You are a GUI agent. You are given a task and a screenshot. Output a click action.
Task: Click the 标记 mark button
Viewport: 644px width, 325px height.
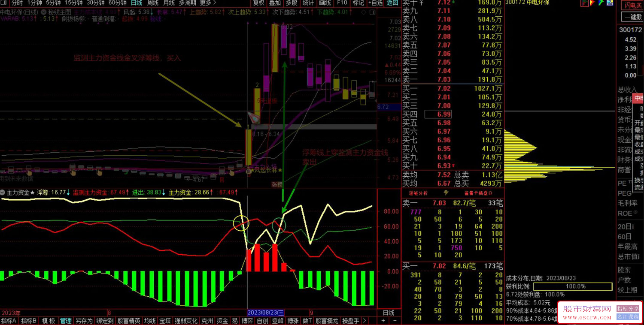click(358, 3)
